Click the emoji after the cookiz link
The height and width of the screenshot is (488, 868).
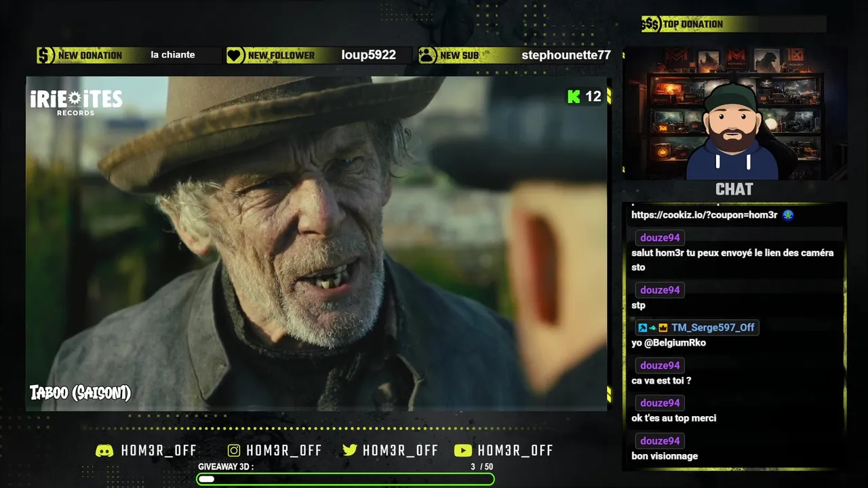coord(788,215)
